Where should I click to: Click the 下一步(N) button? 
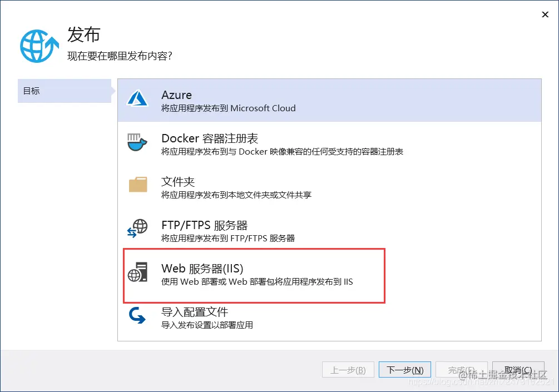[405, 369]
